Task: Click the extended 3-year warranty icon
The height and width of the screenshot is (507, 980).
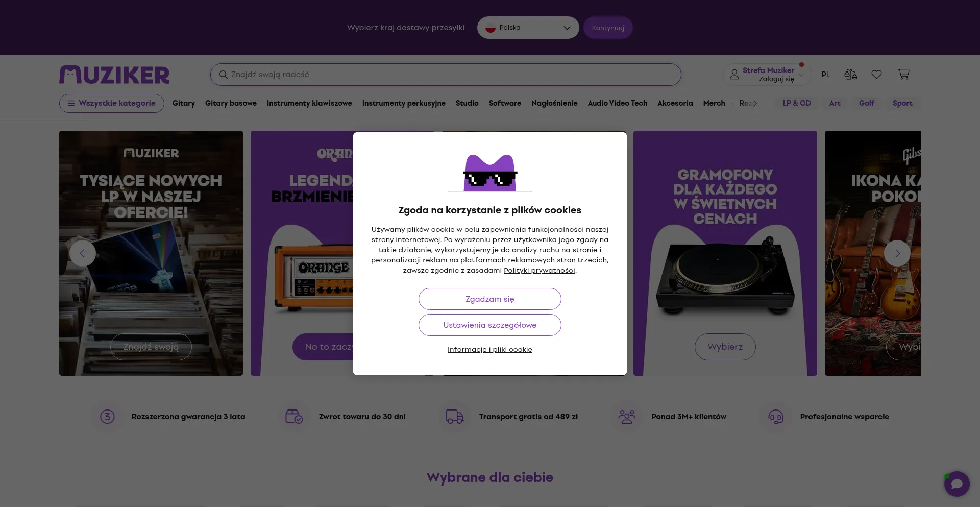Action: tap(107, 417)
